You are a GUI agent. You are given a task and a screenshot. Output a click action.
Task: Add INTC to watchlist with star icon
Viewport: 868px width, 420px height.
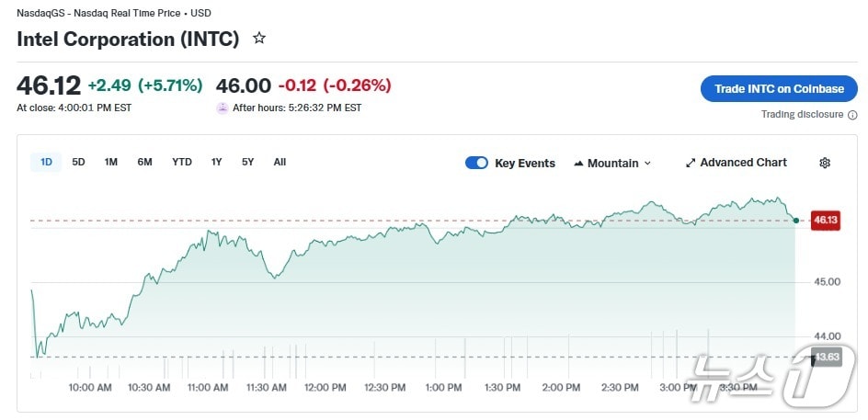tap(259, 39)
